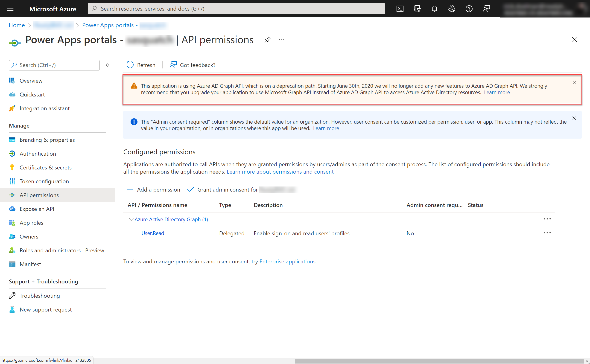Click the Expose an API sidebar icon

(x=12, y=209)
